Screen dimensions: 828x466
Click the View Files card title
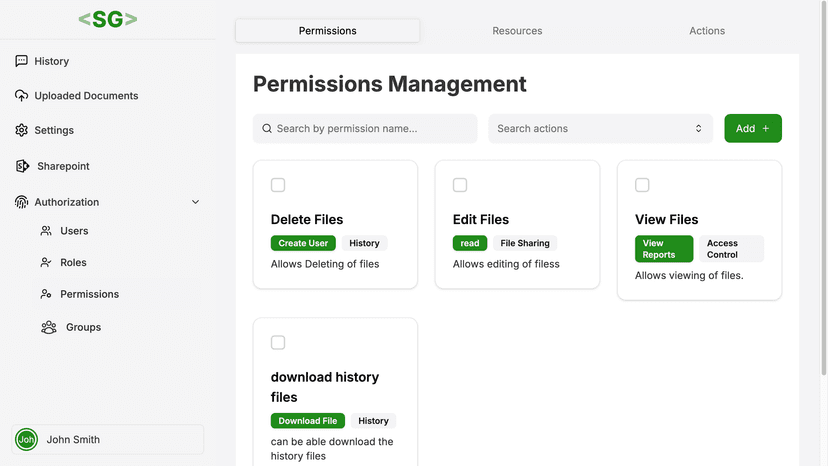point(666,219)
